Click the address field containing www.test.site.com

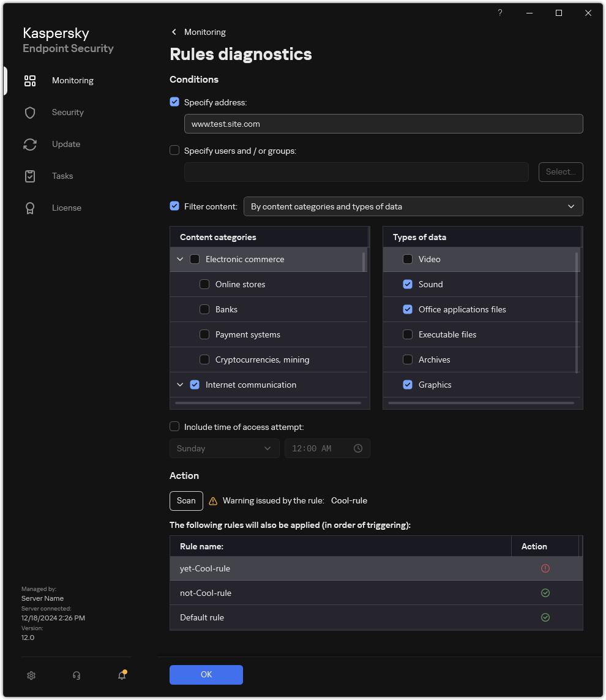pyautogui.click(x=383, y=124)
